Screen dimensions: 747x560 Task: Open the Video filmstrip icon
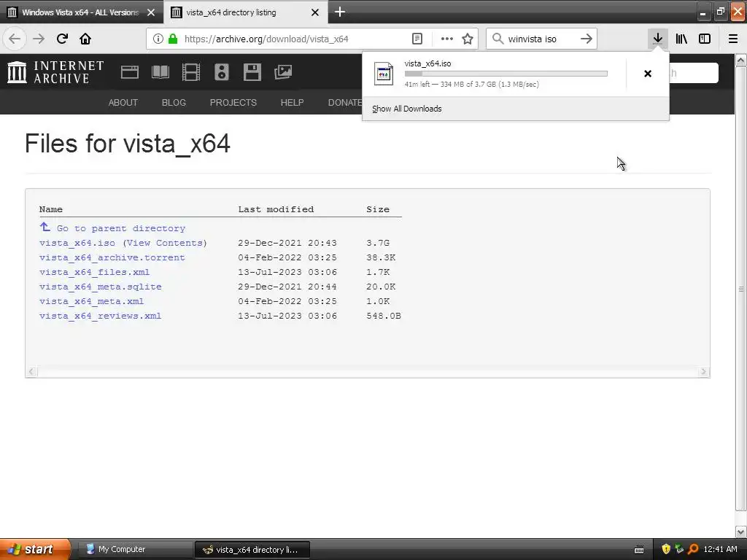coord(191,72)
